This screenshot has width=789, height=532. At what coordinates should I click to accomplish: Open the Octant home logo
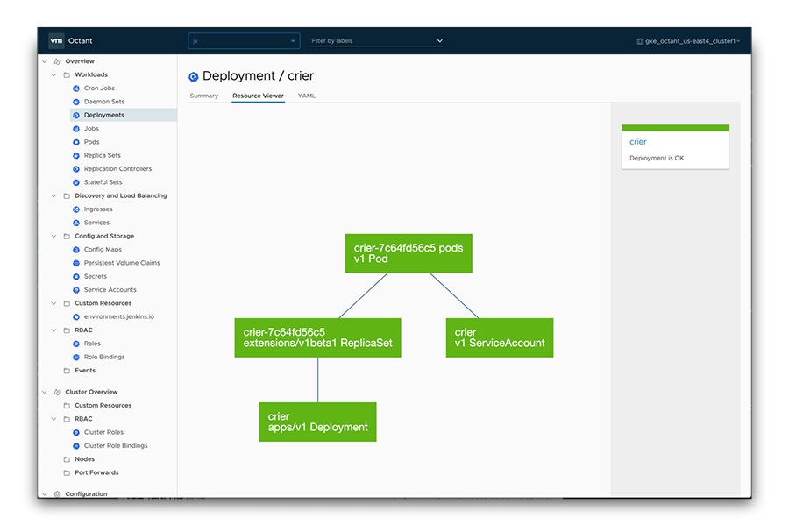(x=70, y=39)
